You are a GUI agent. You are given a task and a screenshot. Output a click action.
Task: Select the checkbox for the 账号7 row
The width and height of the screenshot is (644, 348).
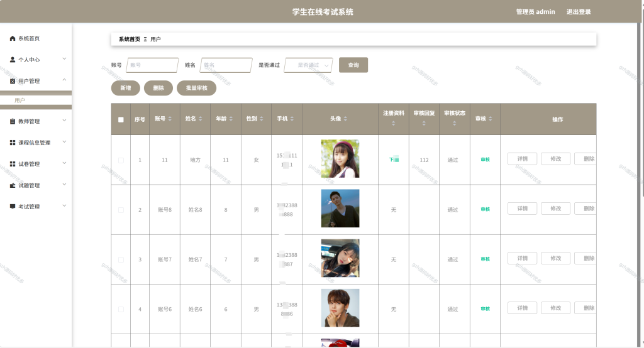pos(121,259)
